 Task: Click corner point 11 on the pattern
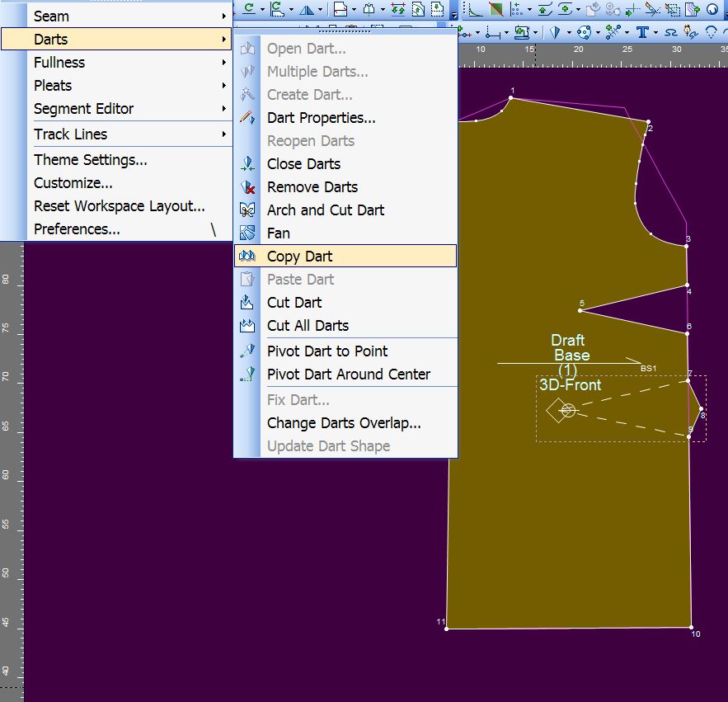(447, 629)
